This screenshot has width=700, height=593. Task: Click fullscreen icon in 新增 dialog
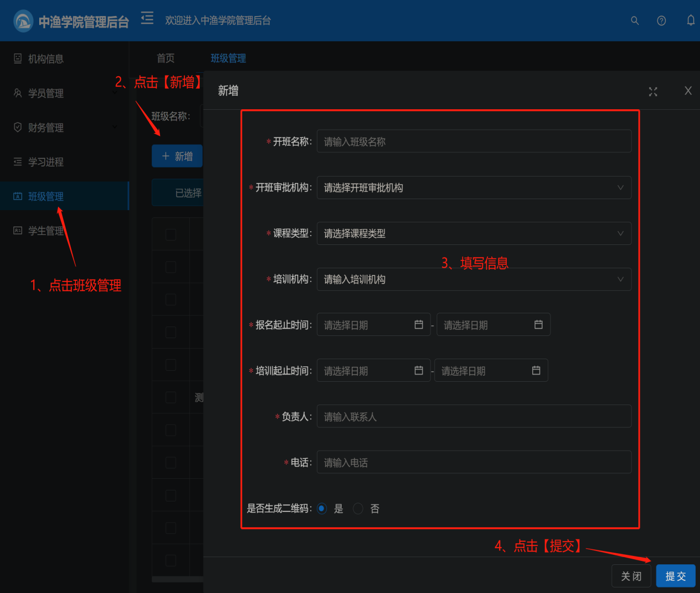pyautogui.click(x=653, y=92)
